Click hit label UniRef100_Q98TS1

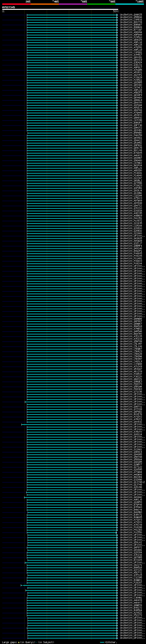(131, 407)
